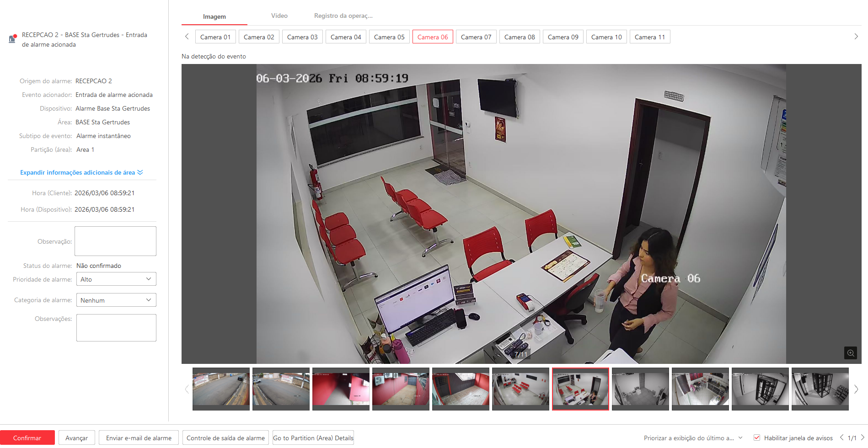Go to next thumbnails with right arrow
The width and height of the screenshot is (868, 448).
point(856,389)
